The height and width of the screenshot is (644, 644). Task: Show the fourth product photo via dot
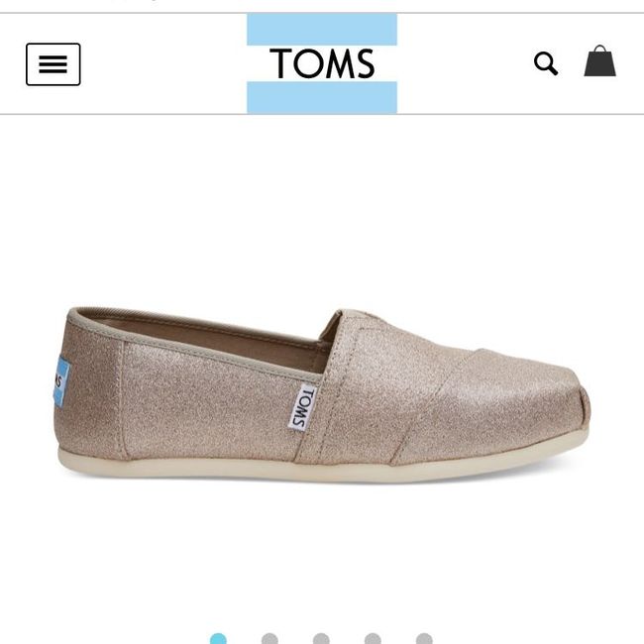click(x=373, y=639)
